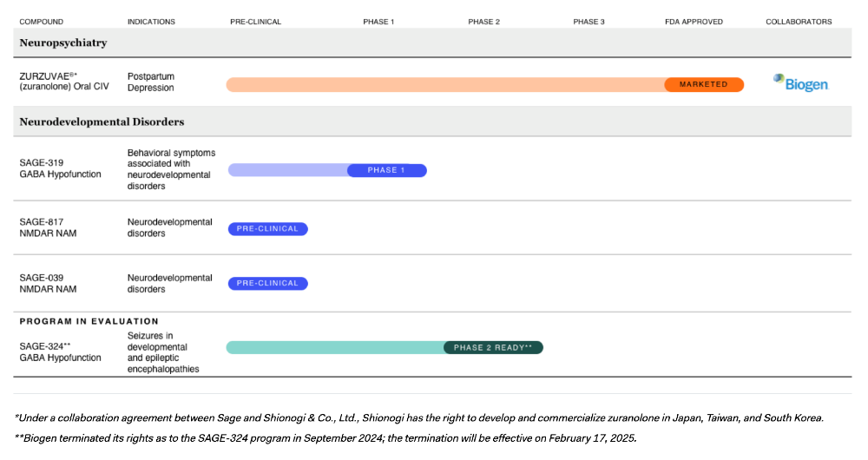Screen dimensions: 868x460
Task: Click the blue PHASE 1 pill for SAGE-319
Action: click(x=386, y=170)
